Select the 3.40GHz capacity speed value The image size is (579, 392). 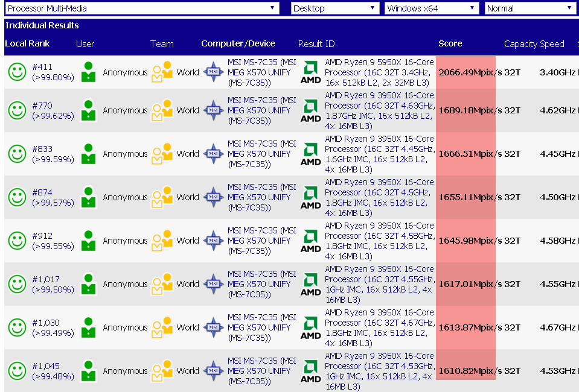click(558, 72)
